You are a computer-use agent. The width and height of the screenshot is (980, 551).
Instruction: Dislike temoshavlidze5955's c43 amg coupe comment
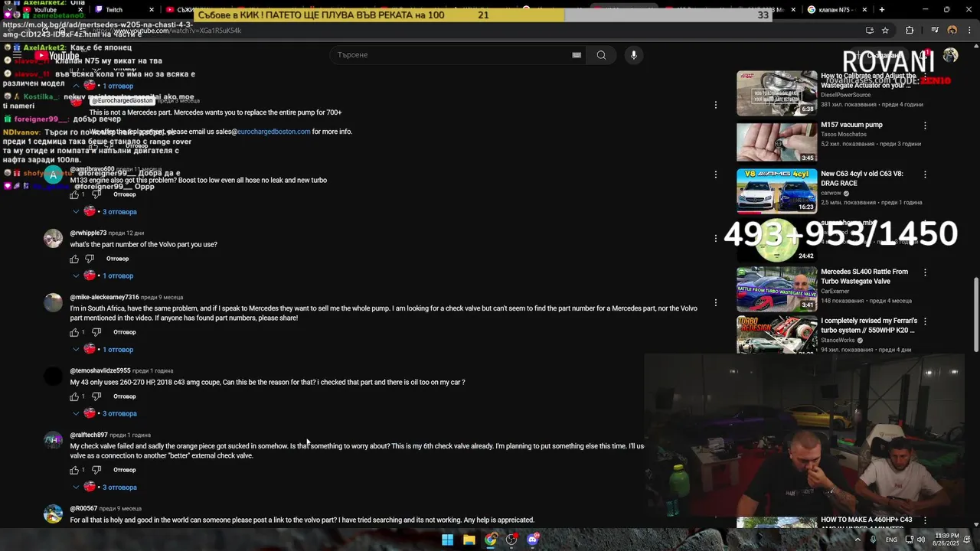[x=96, y=396]
